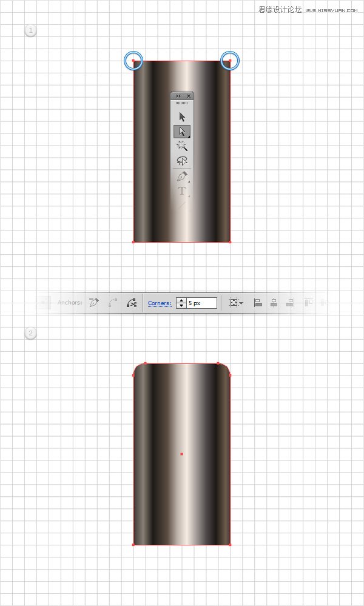The image size is (364, 606).
Task: Select the Direct Selection tool (white arrow)
Action: pyautogui.click(x=182, y=132)
